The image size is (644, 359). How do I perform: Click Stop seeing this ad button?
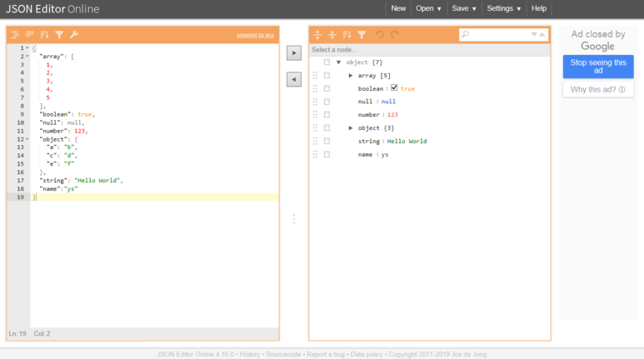(x=598, y=67)
